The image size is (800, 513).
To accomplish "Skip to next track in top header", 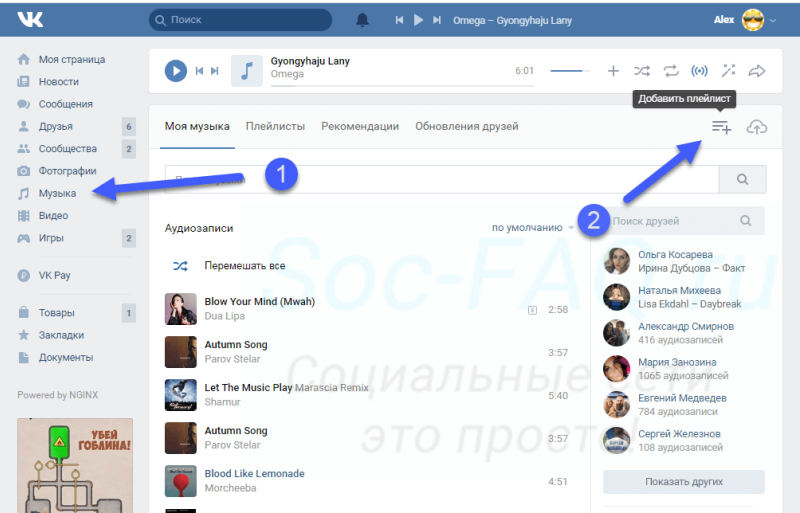I will [x=437, y=20].
